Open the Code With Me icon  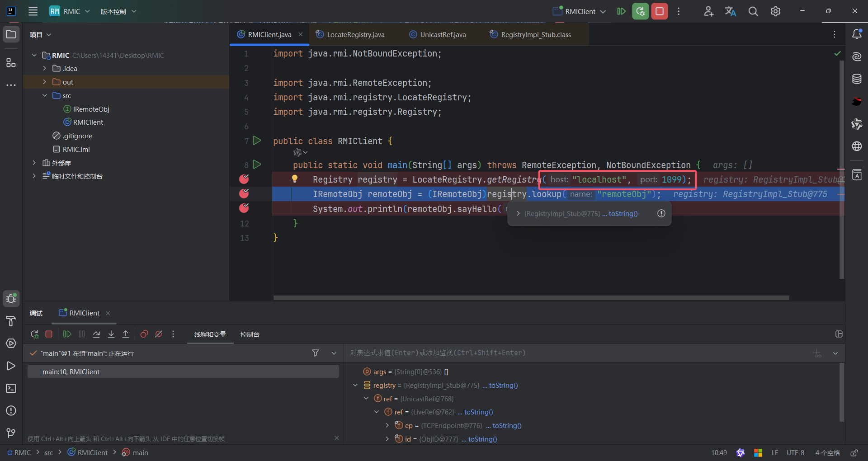click(x=708, y=11)
